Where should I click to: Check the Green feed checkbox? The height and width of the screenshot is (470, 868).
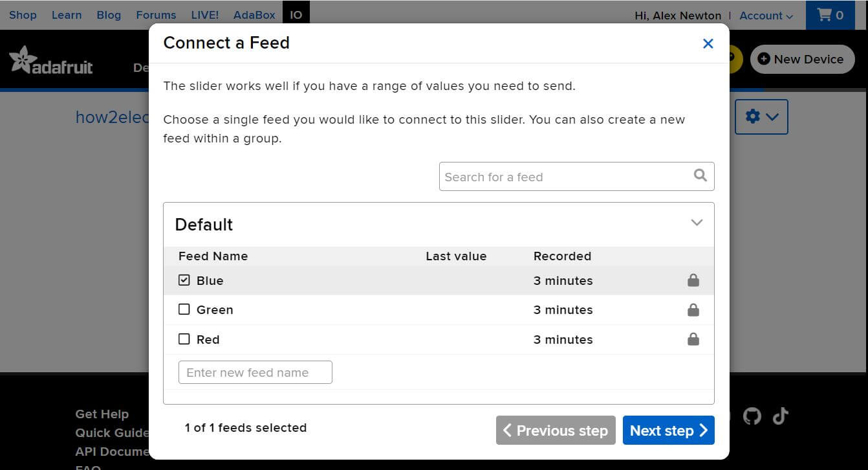pyautogui.click(x=184, y=309)
